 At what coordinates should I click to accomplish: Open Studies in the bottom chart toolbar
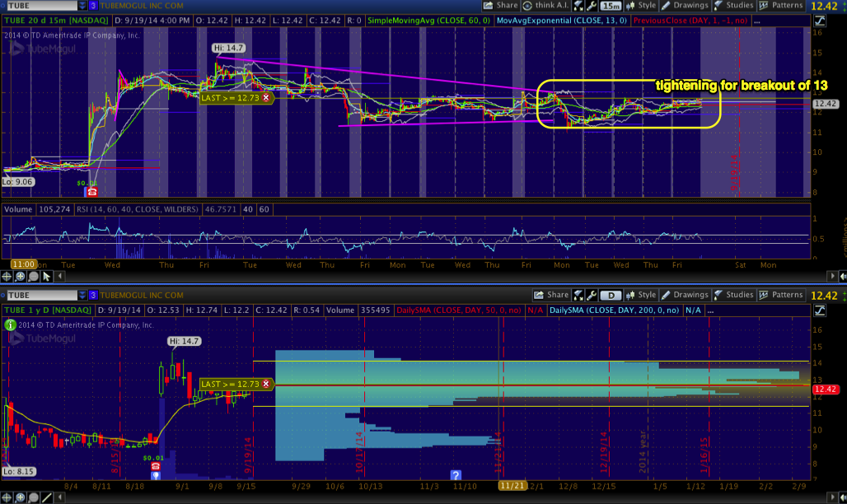732,295
